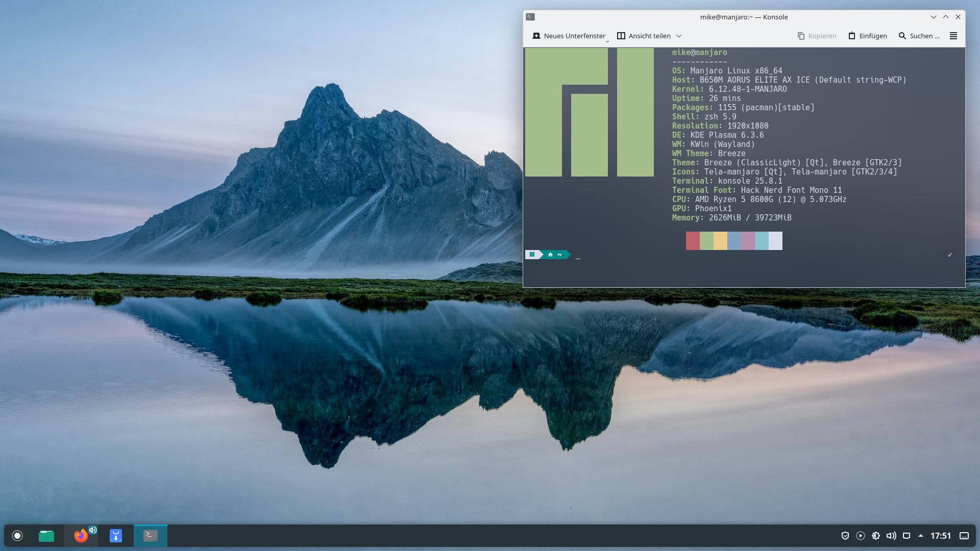
Task: Open the Firefox taskbar icon
Action: tap(80, 536)
